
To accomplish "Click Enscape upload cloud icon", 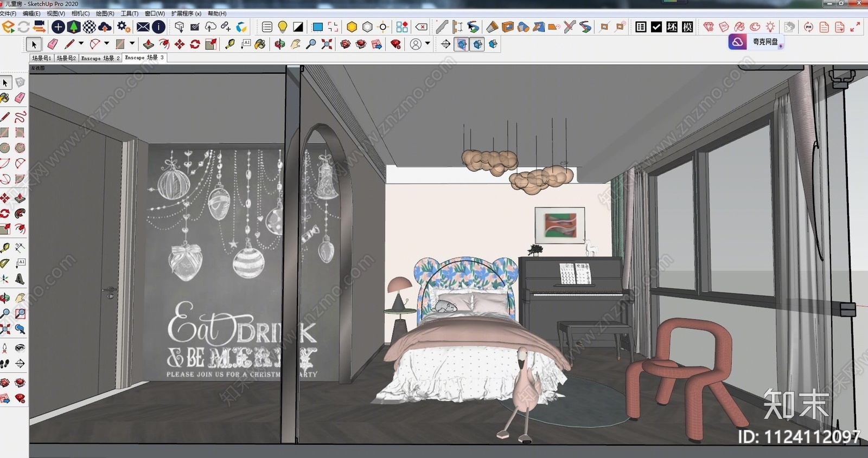I will pos(105,27).
